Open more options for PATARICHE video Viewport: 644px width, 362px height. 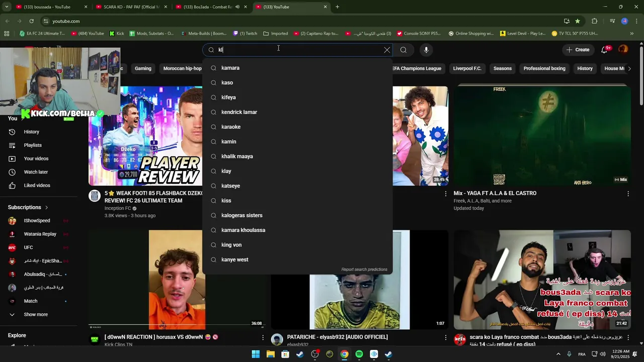coord(445,337)
